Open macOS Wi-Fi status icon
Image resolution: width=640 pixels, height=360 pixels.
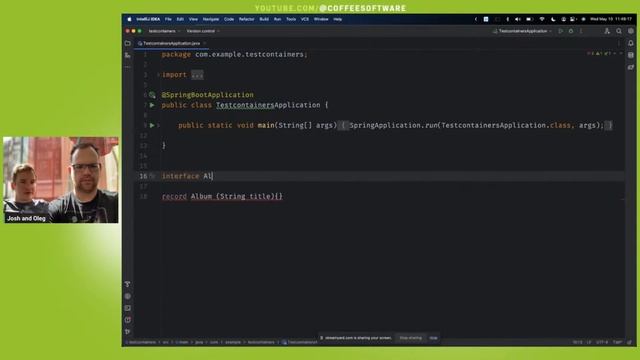[542, 19]
